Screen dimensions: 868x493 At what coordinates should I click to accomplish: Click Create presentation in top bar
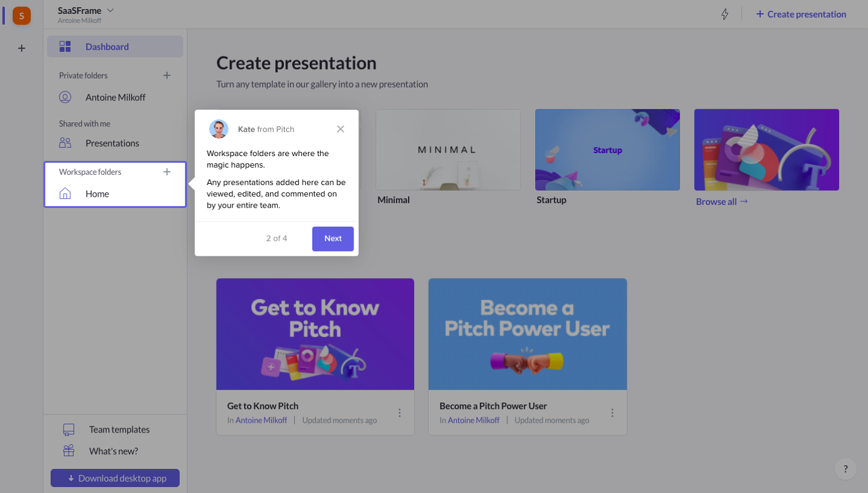pos(801,15)
